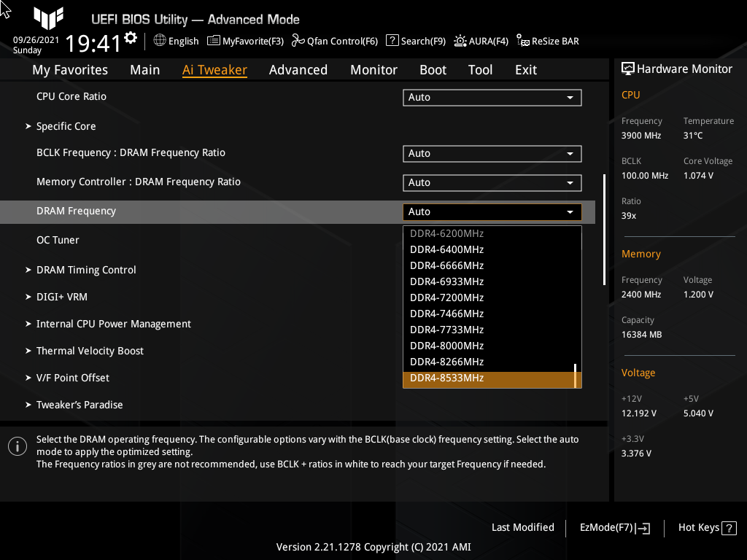The width and height of the screenshot is (747, 560).
Task: Click the info icon above the help text
Action: click(x=17, y=446)
